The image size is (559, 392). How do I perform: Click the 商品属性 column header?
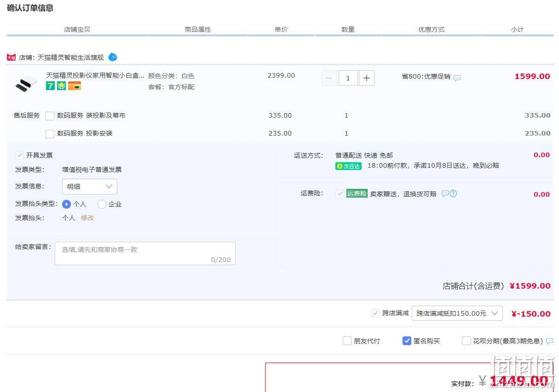198,29
